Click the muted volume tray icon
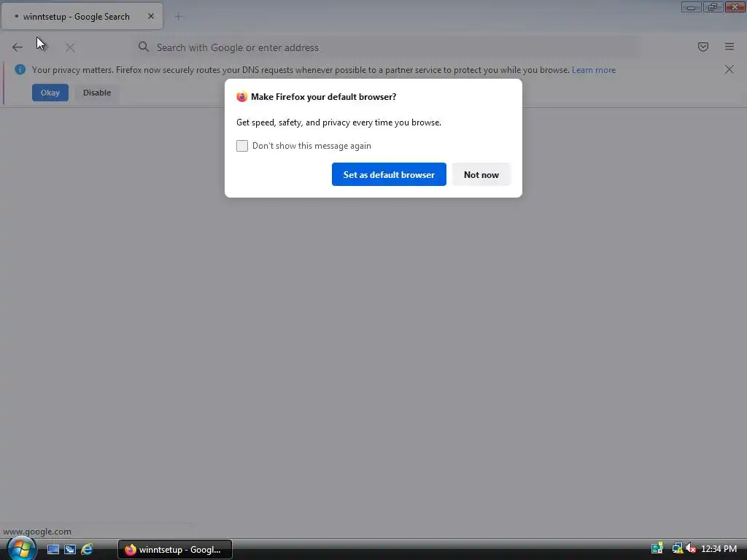The image size is (747, 560). pyautogui.click(x=690, y=549)
